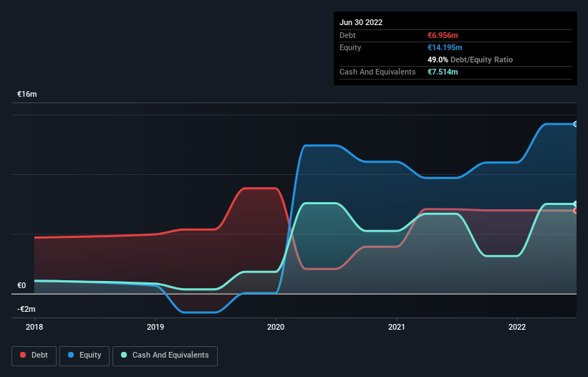Image resolution: width=588 pixels, height=377 pixels.
Task: Select the Debt endpoint marker on chart
Action: click(x=576, y=211)
